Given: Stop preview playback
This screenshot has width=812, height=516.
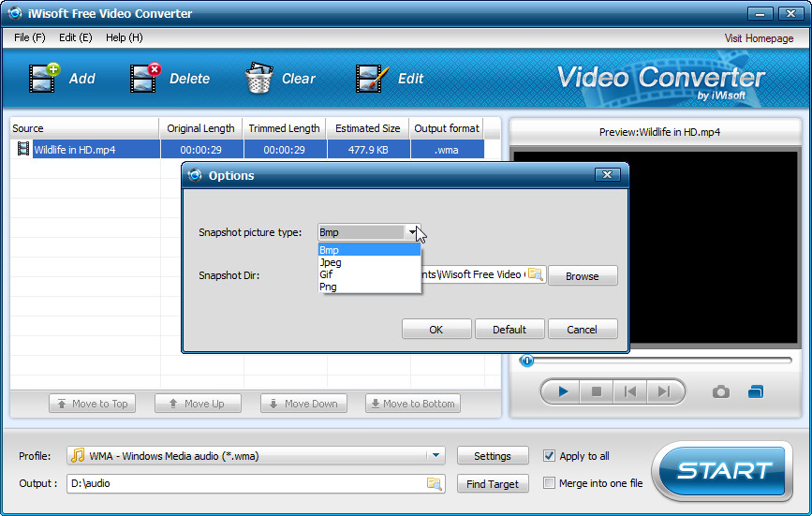Looking at the screenshot, I should point(596,391).
